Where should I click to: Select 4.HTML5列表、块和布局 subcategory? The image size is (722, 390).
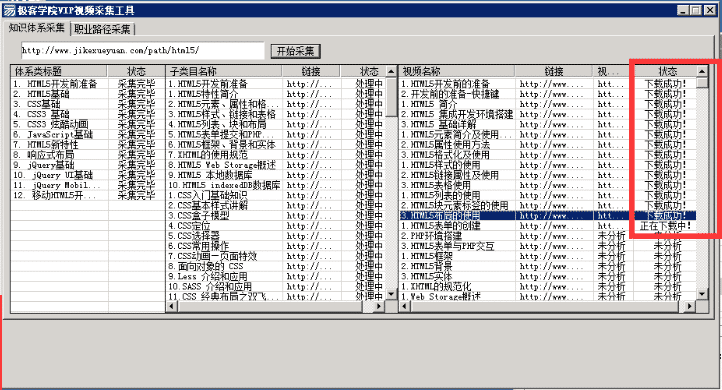click(276, 124)
